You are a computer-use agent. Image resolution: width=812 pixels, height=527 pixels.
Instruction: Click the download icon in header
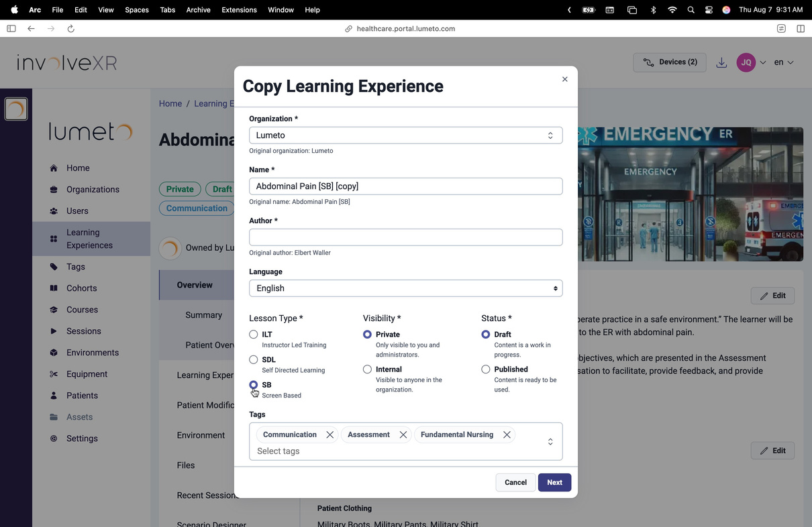pos(721,62)
